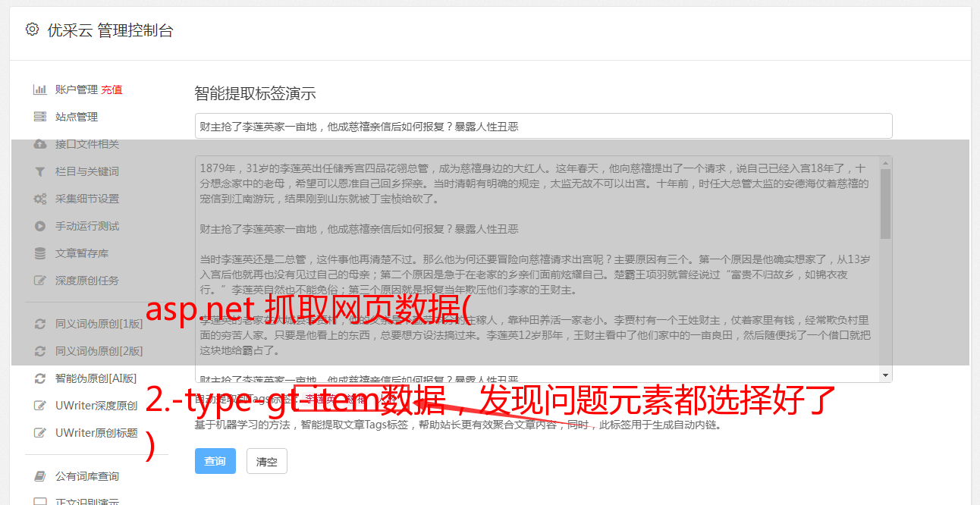Click the textarea scrollbar down arrow
This screenshot has width=980, height=505.
885,375
